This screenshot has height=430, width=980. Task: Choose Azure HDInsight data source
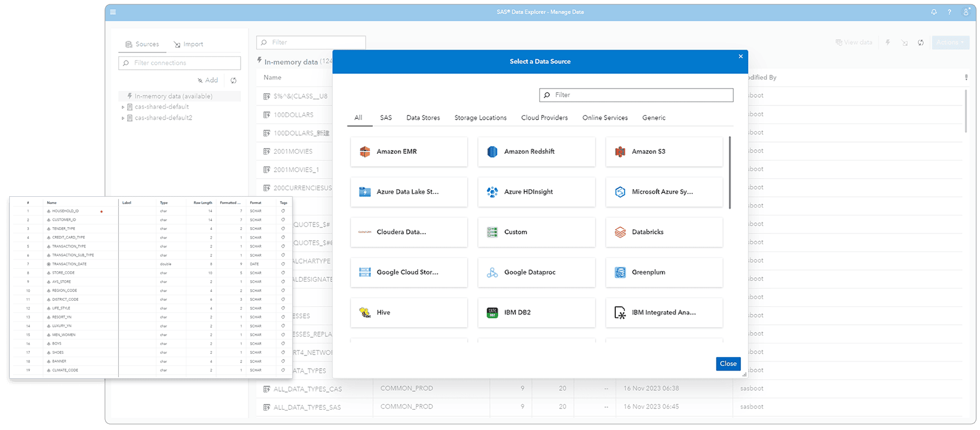pos(536,192)
